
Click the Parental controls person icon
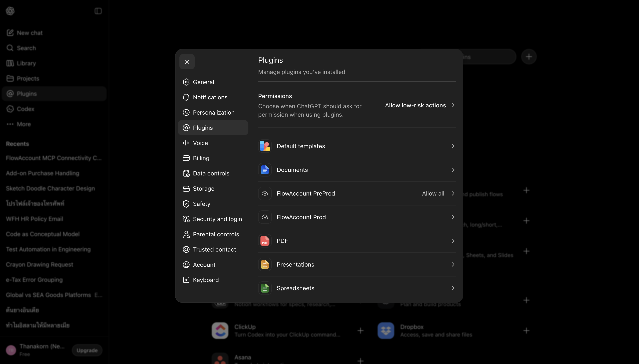coord(186,234)
